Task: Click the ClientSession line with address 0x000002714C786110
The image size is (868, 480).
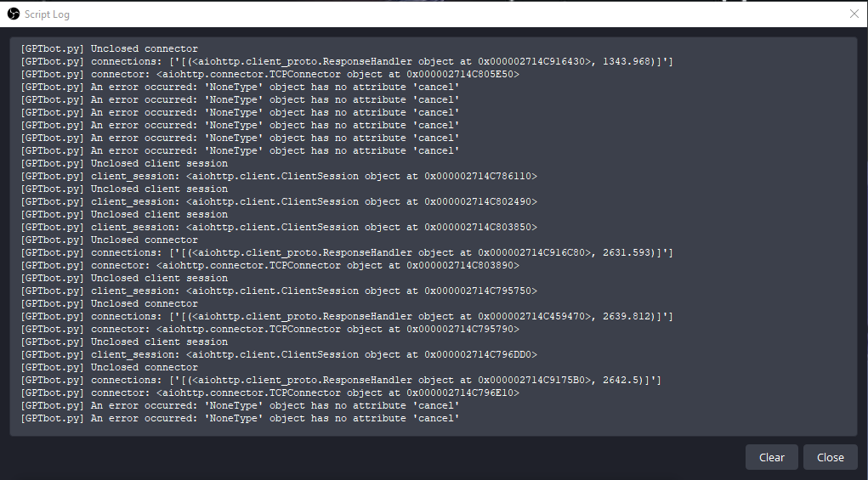Action: point(278,176)
